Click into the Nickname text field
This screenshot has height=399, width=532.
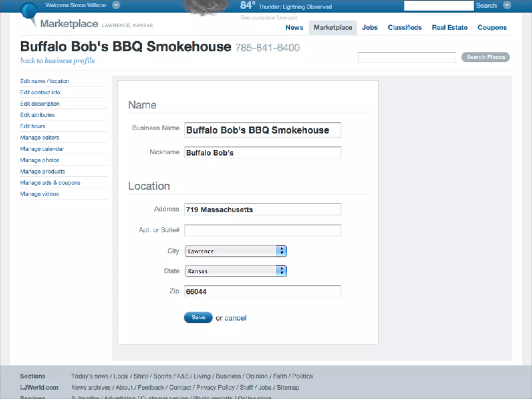click(x=262, y=152)
